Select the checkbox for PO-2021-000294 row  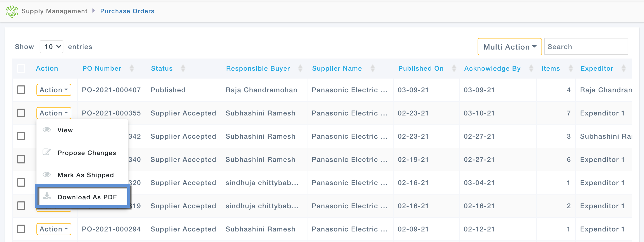coord(21,229)
